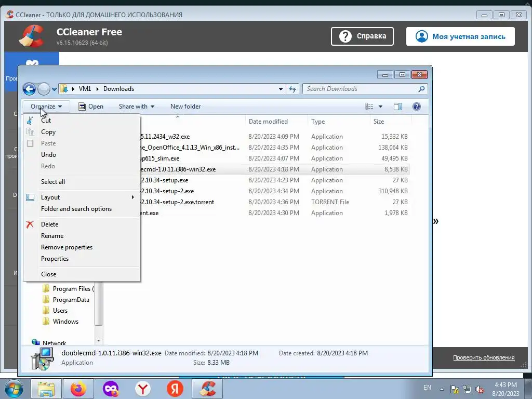
Task: Toggle the preview pane icon
Action: [x=397, y=107]
